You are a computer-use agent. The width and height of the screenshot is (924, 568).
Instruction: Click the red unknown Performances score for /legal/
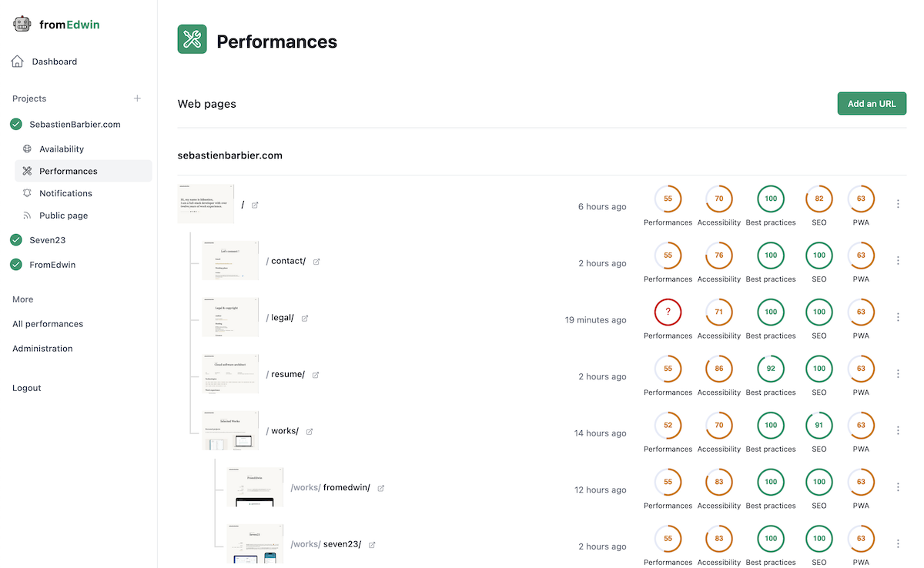[668, 312]
